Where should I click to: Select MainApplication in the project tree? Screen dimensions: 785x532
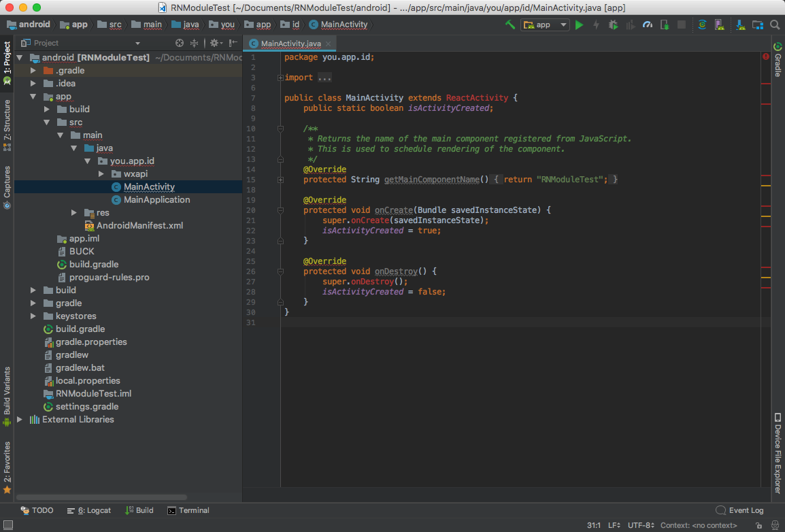[x=156, y=199]
